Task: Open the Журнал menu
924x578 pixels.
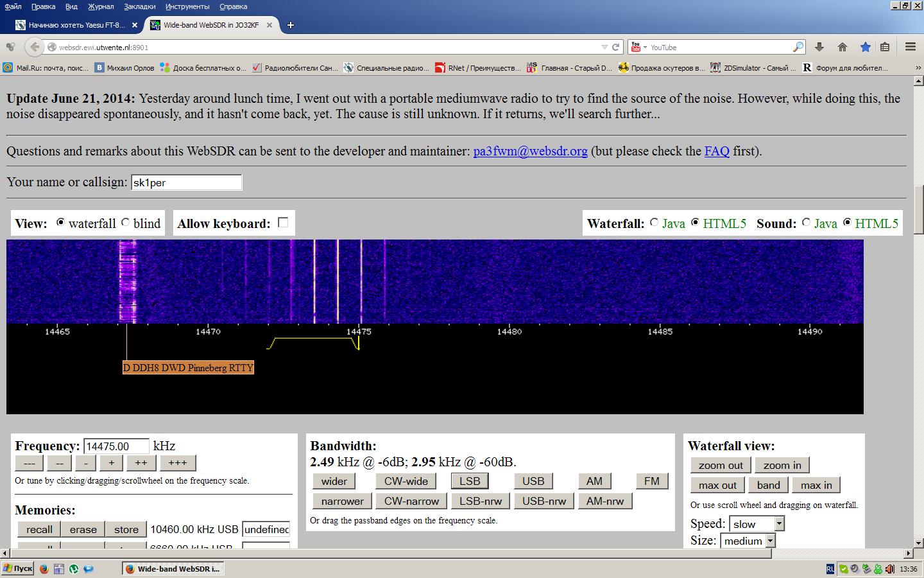Action: [x=101, y=6]
